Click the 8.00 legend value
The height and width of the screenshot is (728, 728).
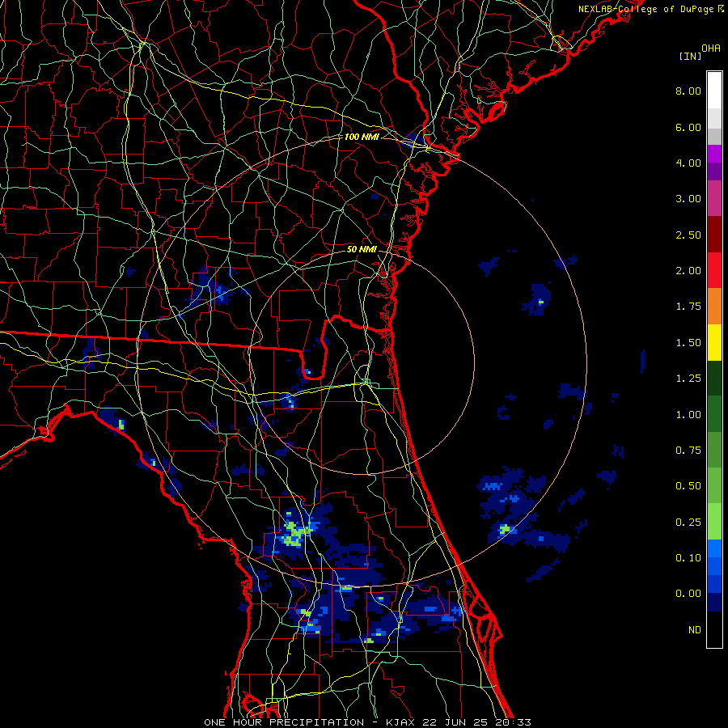[x=688, y=91]
